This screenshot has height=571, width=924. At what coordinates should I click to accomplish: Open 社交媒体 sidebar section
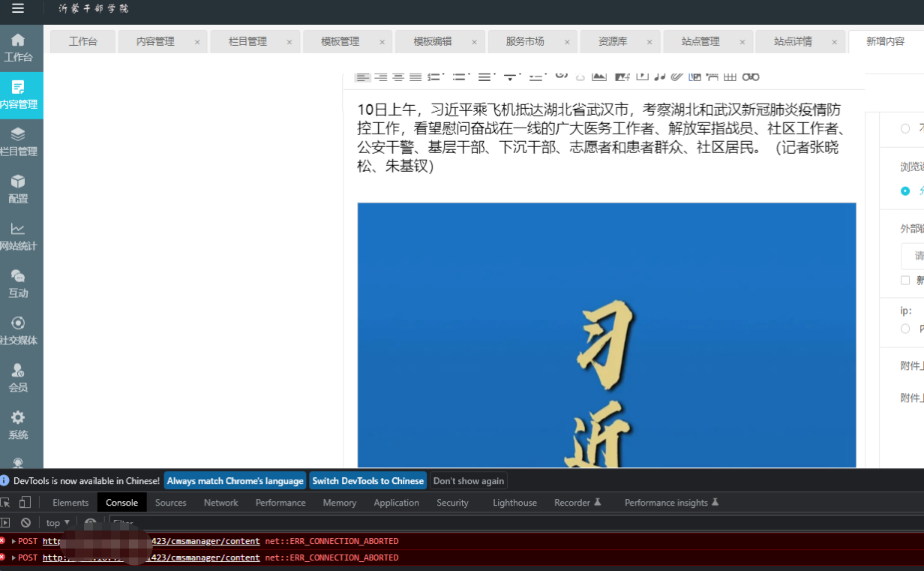(x=19, y=330)
